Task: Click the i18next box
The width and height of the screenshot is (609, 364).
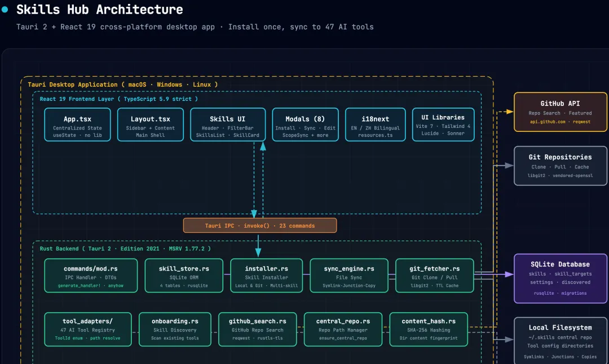Action: point(375,125)
